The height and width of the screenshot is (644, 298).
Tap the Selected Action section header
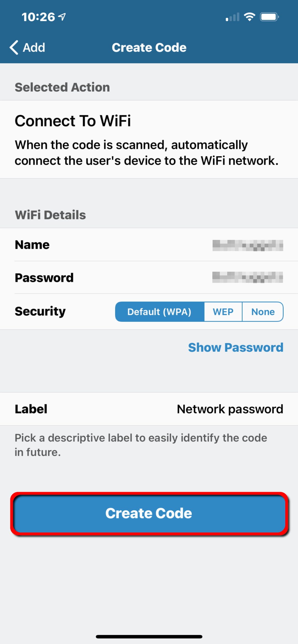[62, 87]
